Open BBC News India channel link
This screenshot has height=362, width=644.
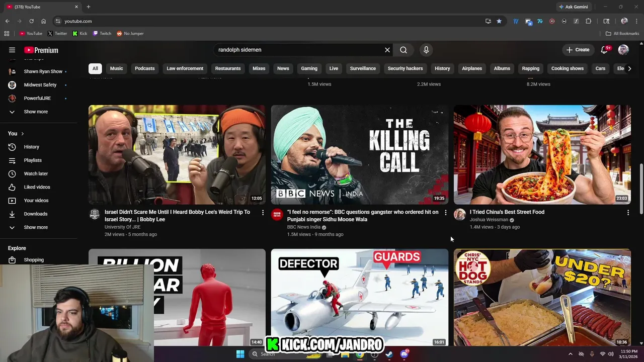[304, 227]
